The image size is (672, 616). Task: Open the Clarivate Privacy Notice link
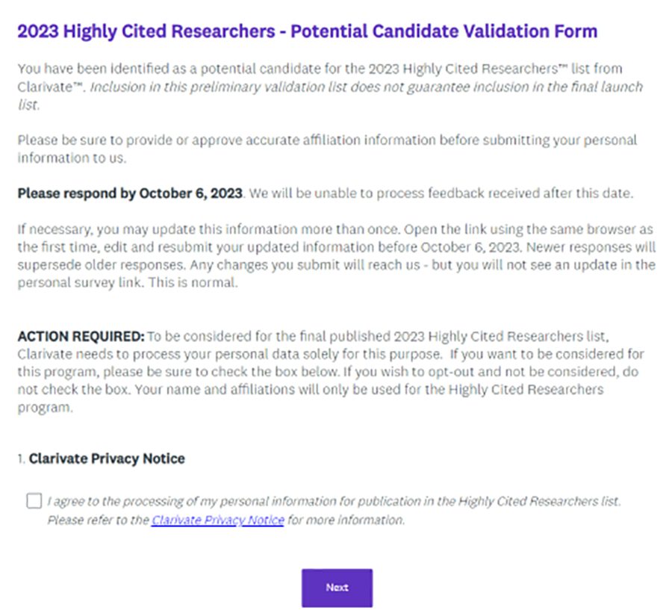click(218, 520)
